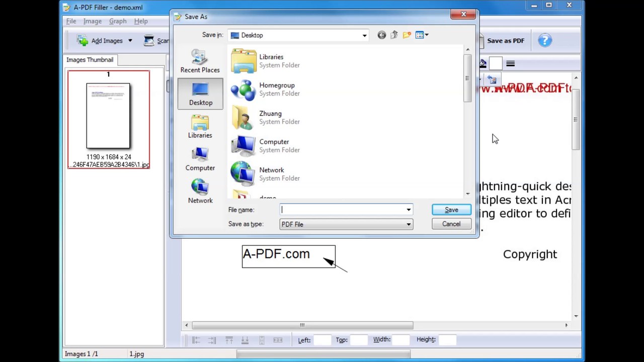This screenshot has width=644, height=362.
Task: Select the Homegroup system folder
Action: pyautogui.click(x=265, y=89)
